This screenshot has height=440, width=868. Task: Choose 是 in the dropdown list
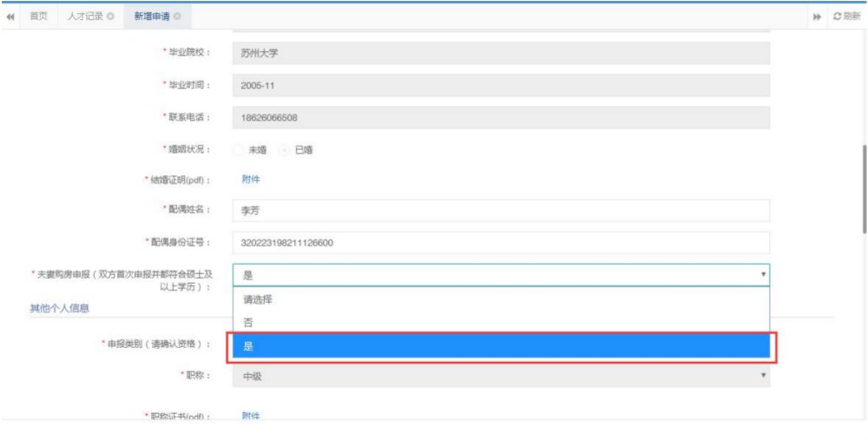tap(501, 346)
